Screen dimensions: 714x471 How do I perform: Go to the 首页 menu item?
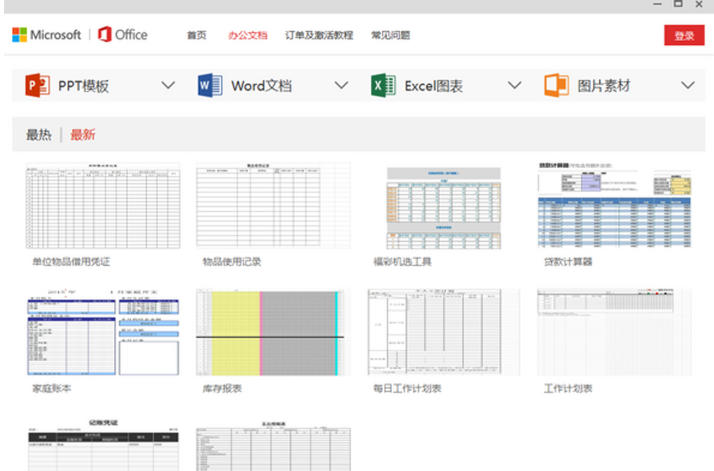pos(196,36)
